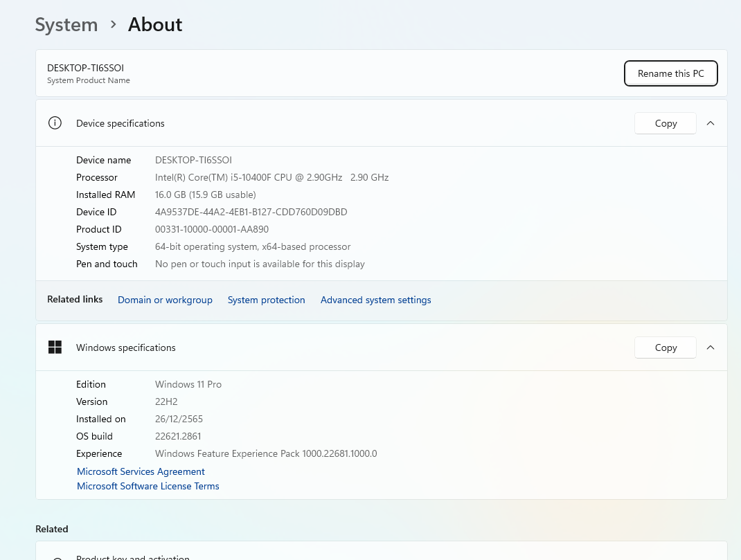Click the Windows specifications heading

(x=126, y=347)
